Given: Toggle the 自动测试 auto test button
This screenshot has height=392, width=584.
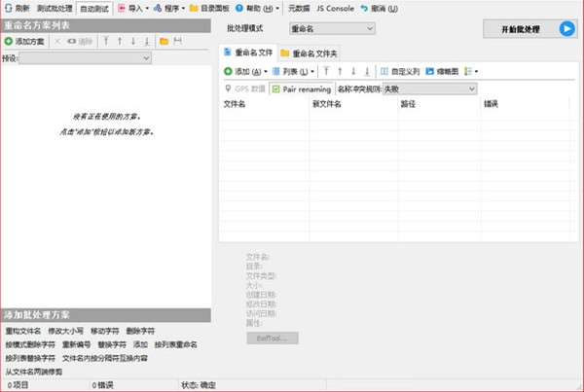Looking at the screenshot, I should tap(94, 8).
